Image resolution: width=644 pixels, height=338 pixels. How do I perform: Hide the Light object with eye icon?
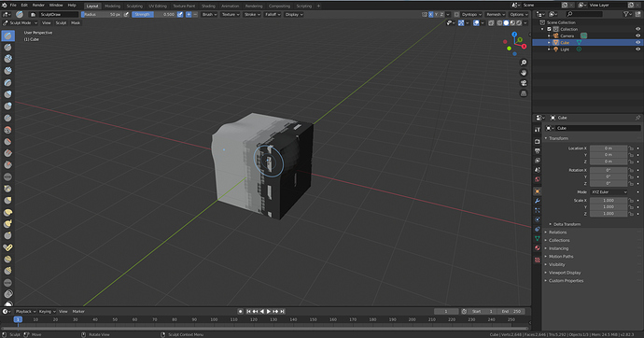pyautogui.click(x=637, y=49)
